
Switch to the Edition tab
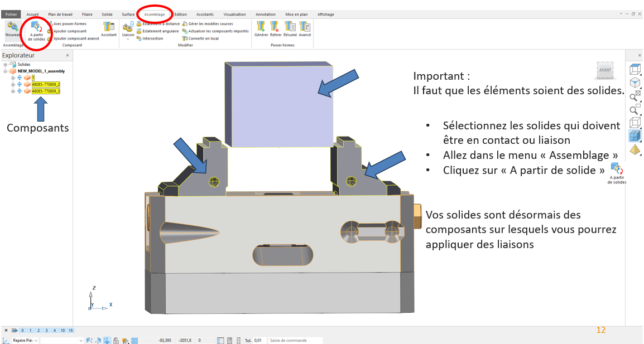[180, 14]
